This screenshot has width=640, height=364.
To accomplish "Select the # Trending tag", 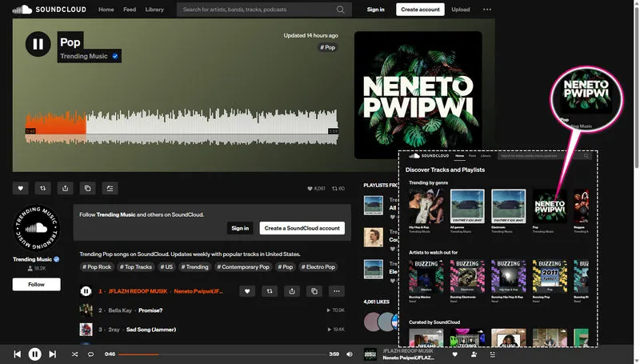I will 194,267.
